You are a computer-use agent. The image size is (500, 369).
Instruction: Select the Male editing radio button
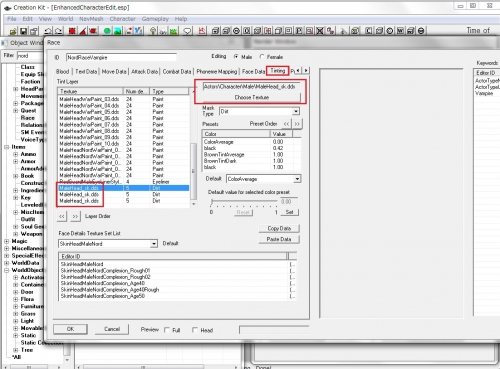pyautogui.click(x=236, y=57)
